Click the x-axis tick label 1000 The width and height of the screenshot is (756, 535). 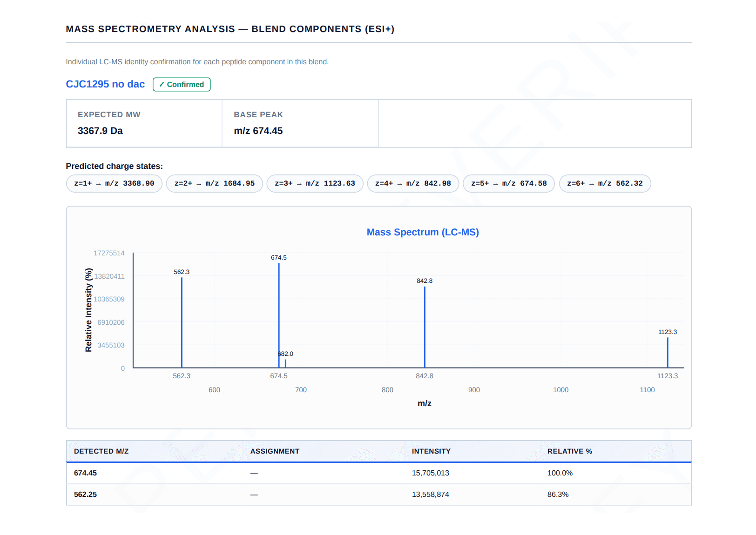point(560,390)
